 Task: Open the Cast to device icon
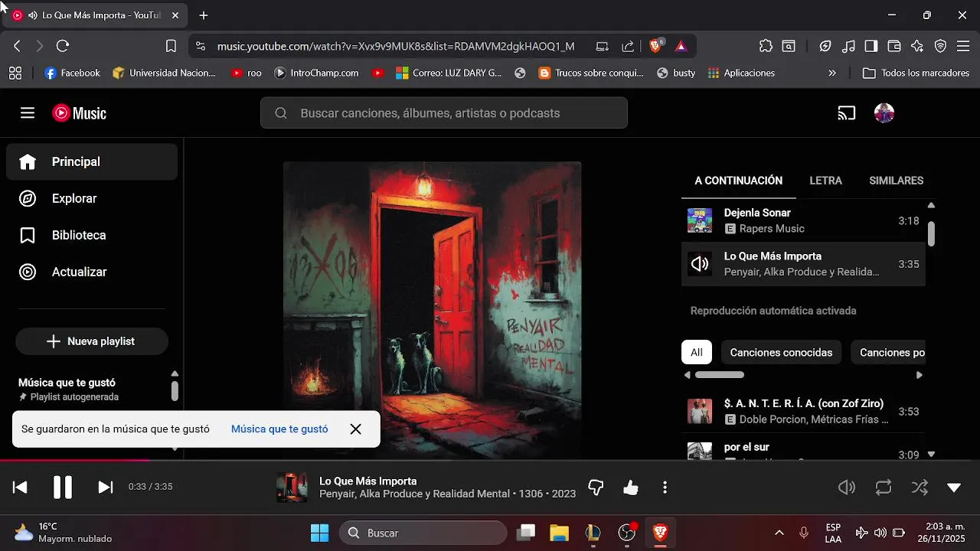click(846, 113)
